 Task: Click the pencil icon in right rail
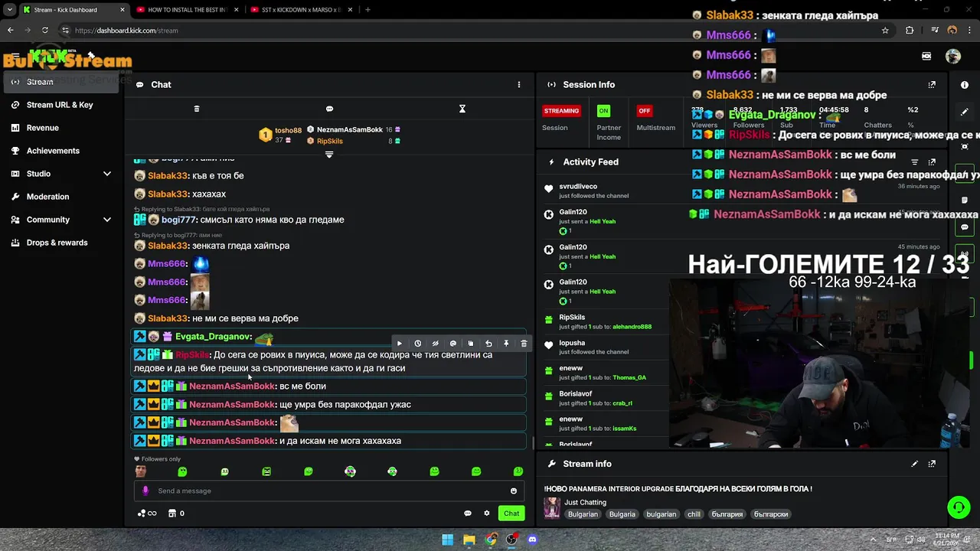965,112
